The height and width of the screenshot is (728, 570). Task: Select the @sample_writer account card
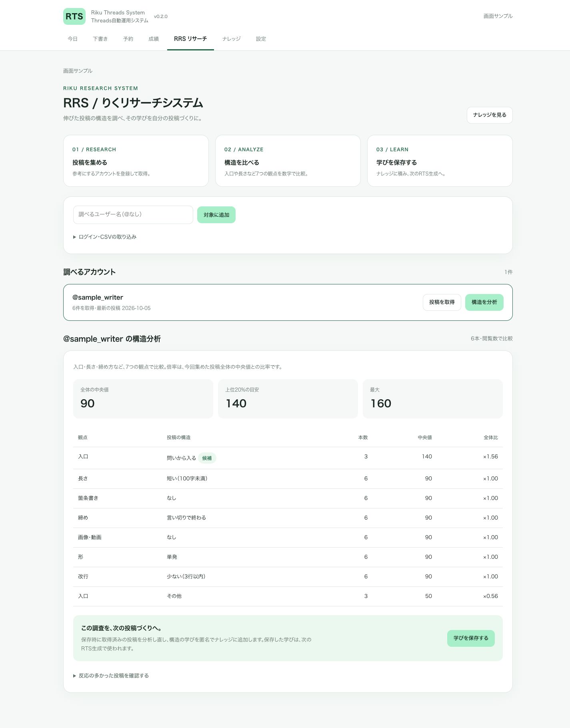tap(288, 302)
